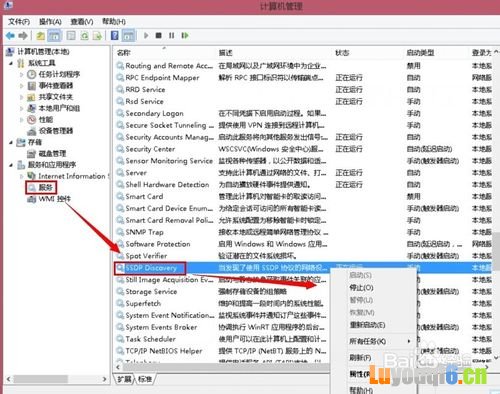Image resolution: width=500 pixels, height=394 pixels.
Task: Sort by the 描述 column header
Action: (226, 53)
